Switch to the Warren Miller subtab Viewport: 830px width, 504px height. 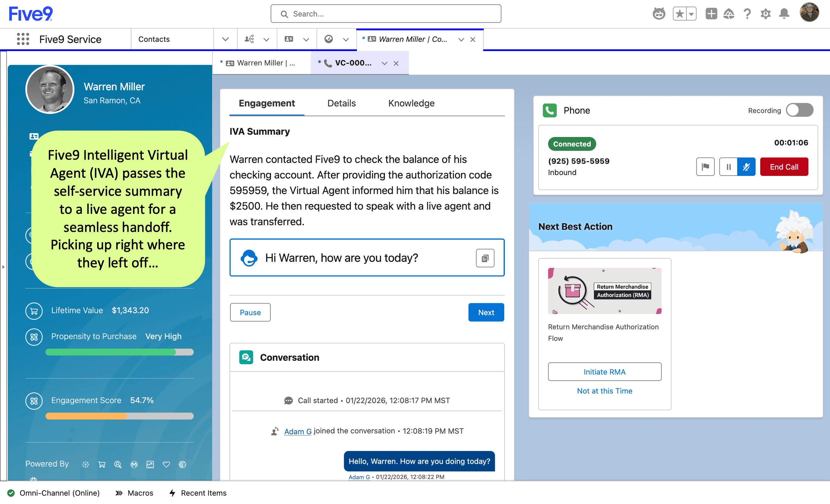tap(261, 63)
